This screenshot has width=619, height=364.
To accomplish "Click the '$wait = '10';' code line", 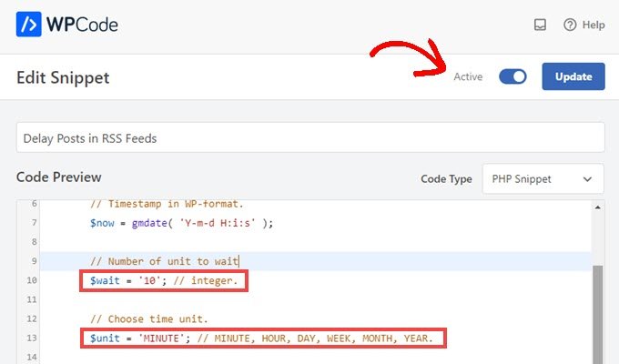I will pos(164,280).
